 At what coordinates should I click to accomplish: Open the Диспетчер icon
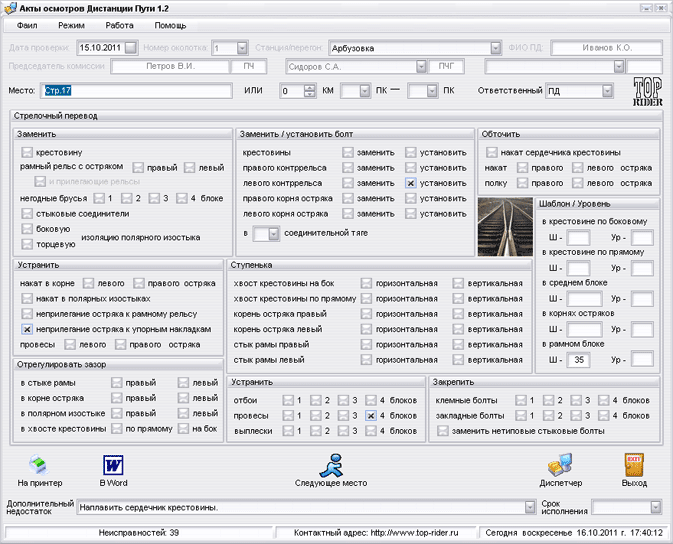click(x=560, y=464)
